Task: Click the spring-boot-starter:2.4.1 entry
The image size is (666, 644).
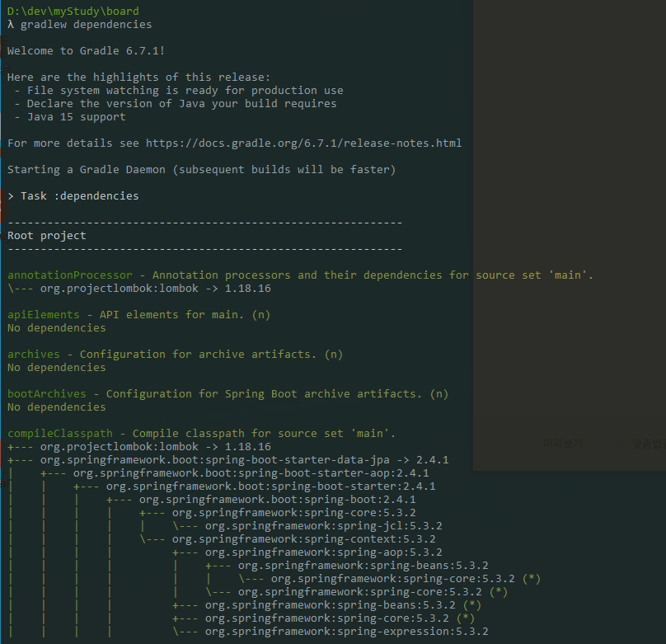Action: coord(271,486)
